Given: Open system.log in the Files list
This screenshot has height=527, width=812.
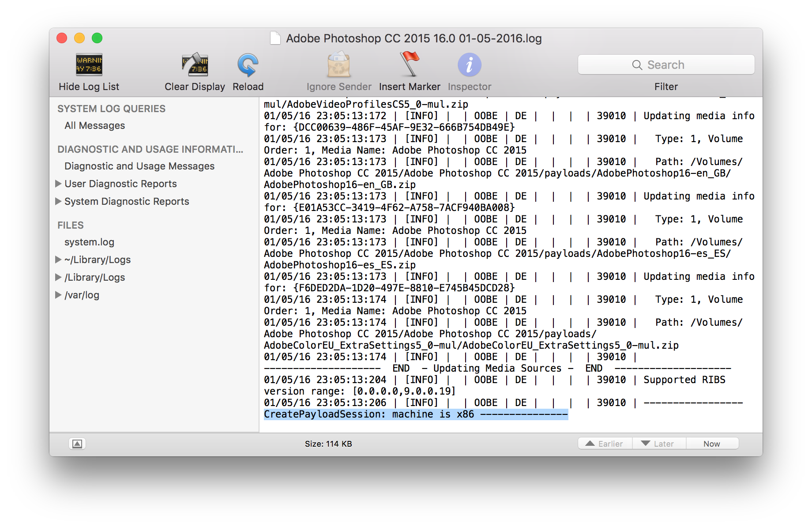Looking at the screenshot, I should [89, 242].
